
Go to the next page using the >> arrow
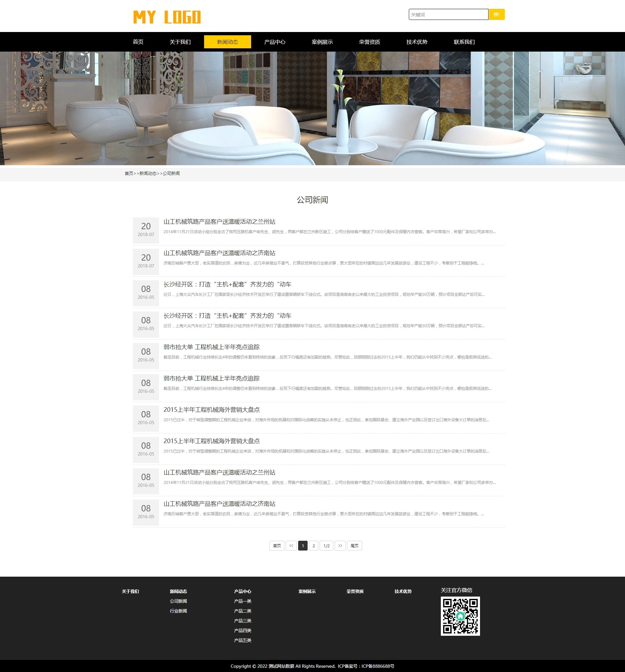pyautogui.click(x=340, y=546)
